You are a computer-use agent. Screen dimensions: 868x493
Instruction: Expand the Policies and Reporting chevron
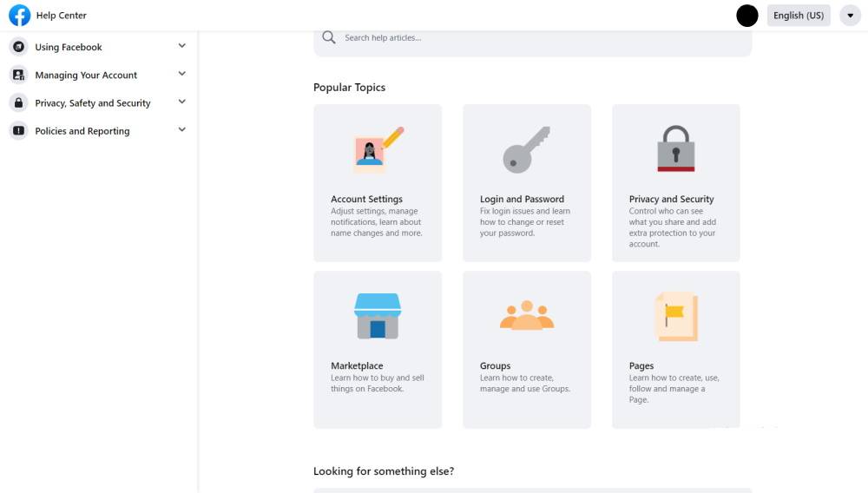(181, 130)
